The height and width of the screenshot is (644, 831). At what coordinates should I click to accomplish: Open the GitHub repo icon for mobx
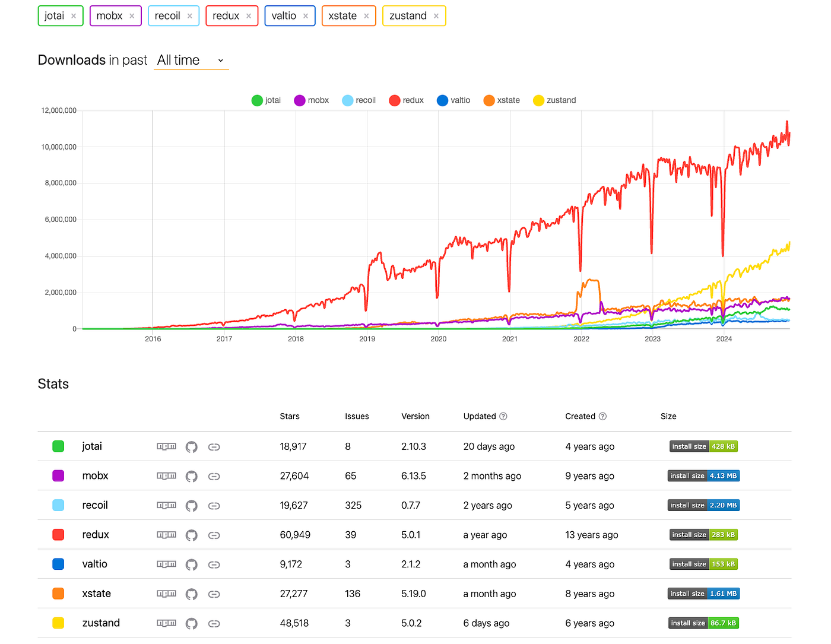(x=191, y=476)
